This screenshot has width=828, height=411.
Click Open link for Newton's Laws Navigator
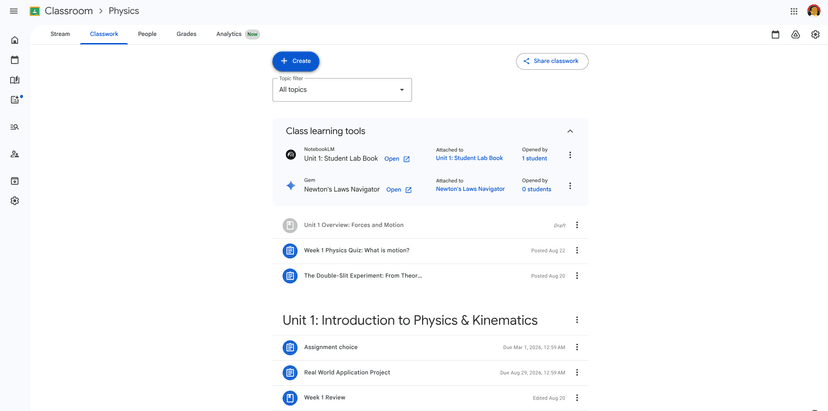tap(393, 190)
